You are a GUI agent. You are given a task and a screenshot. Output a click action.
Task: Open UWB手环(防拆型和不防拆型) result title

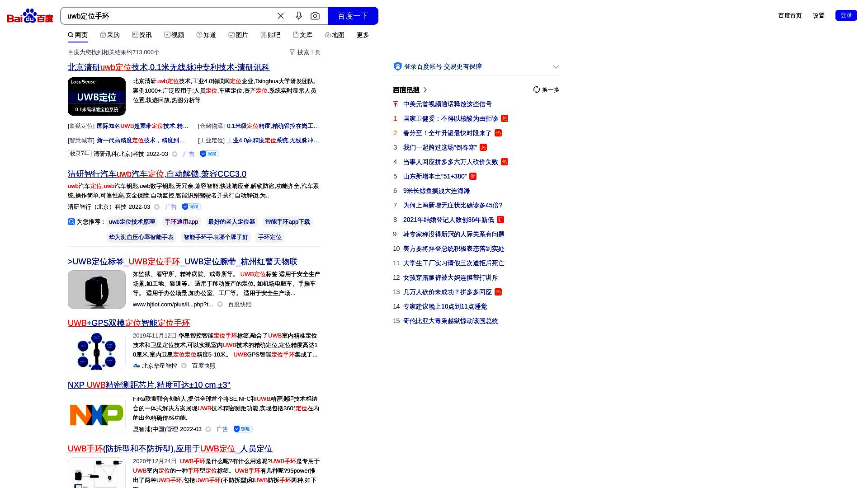coord(170,449)
